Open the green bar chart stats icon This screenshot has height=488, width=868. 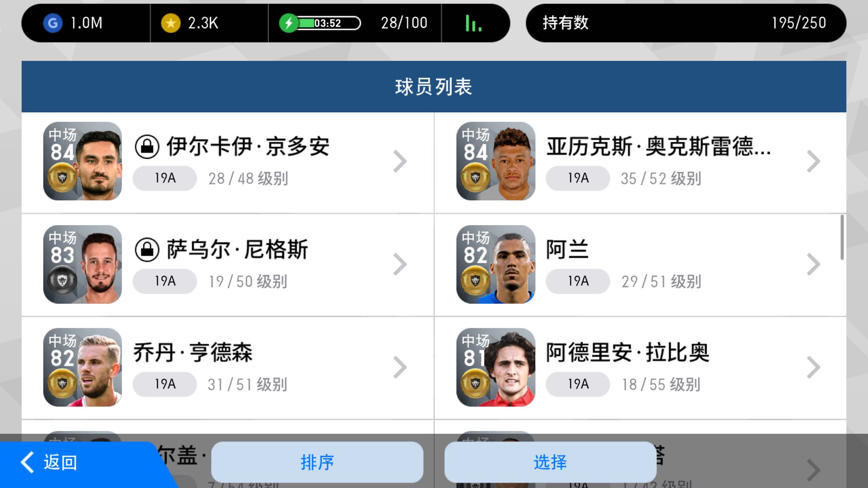[x=473, y=23]
